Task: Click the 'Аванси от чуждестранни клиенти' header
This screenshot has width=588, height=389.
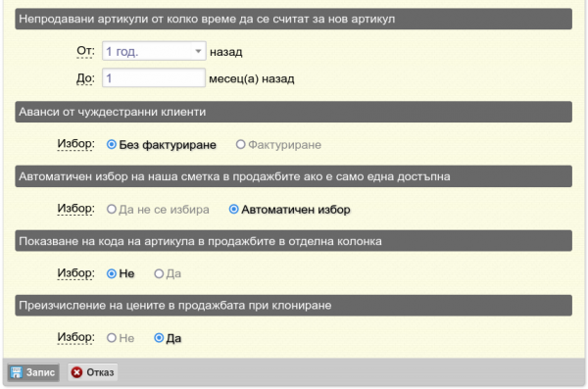Action: tap(293, 112)
